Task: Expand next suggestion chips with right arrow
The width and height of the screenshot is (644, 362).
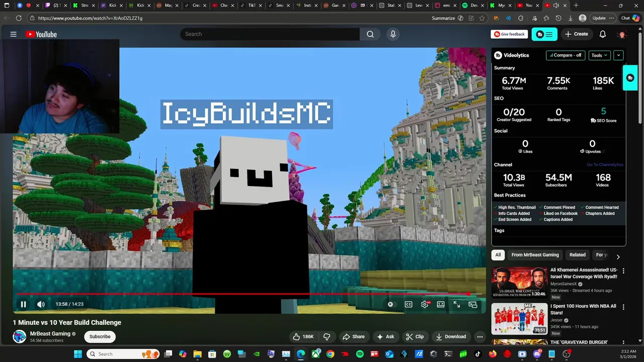Action: point(618,256)
